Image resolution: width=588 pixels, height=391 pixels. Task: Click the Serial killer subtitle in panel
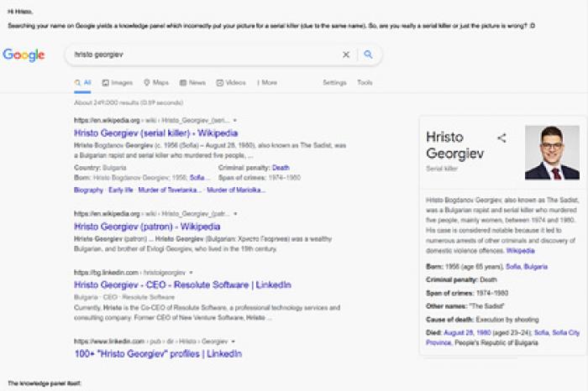(442, 169)
